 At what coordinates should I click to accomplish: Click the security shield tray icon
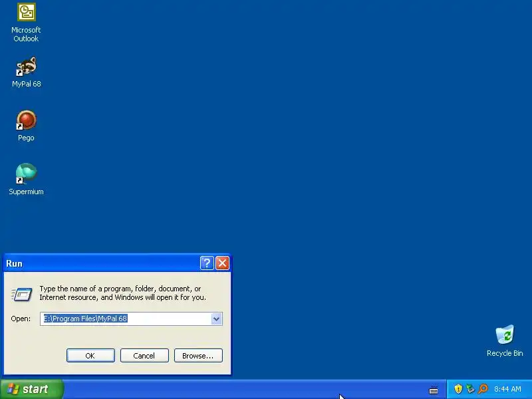click(x=458, y=389)
